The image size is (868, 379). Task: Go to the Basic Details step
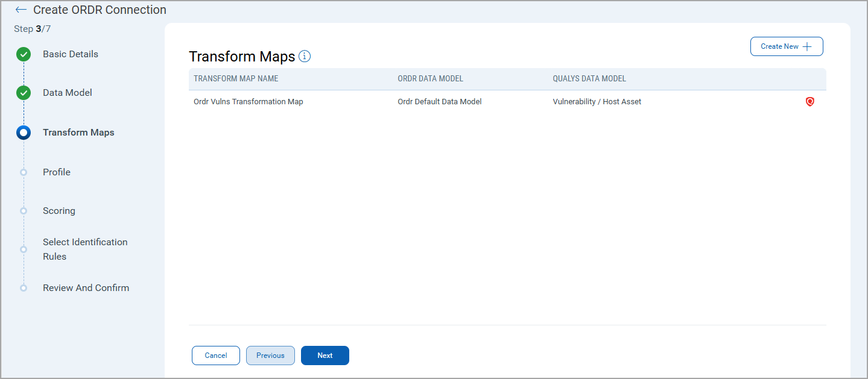click(x=70, y=54)
